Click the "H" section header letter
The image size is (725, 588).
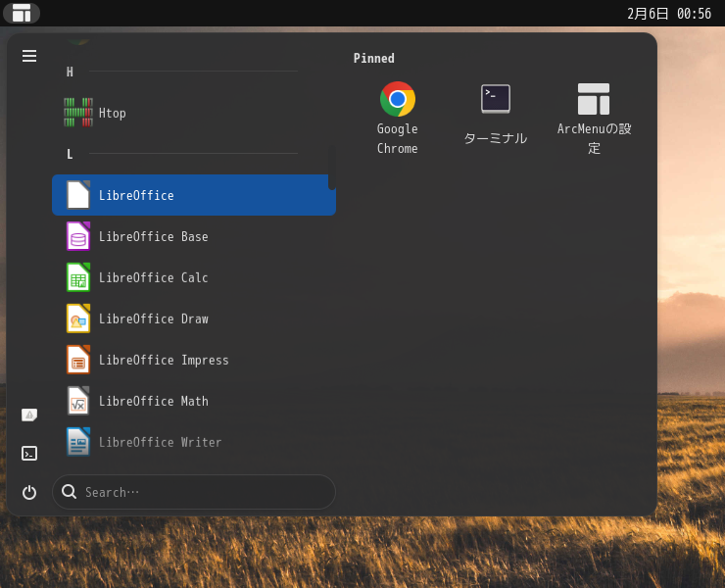point(70,72)
